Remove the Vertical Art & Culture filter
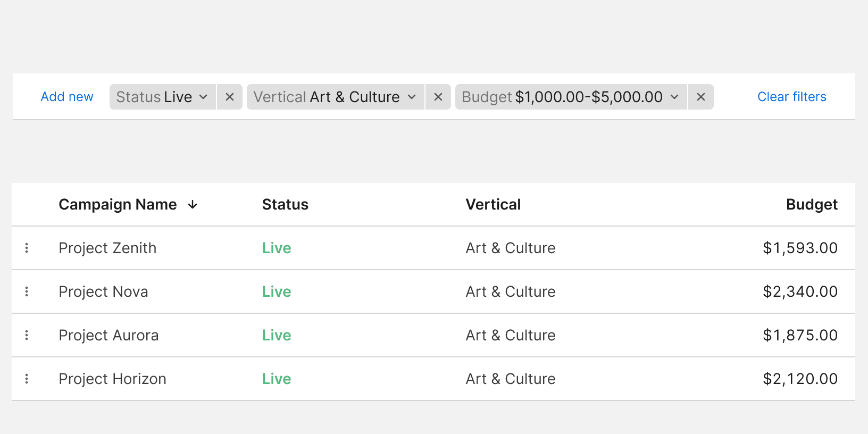Screen dimensions: 868x434 [x=438, y=97]
